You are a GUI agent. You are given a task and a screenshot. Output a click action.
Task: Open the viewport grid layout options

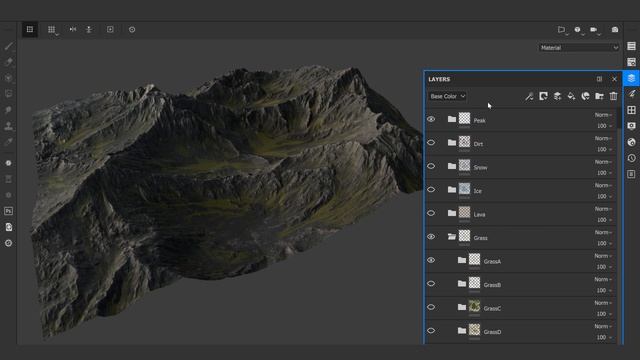[x=52, y=30]
